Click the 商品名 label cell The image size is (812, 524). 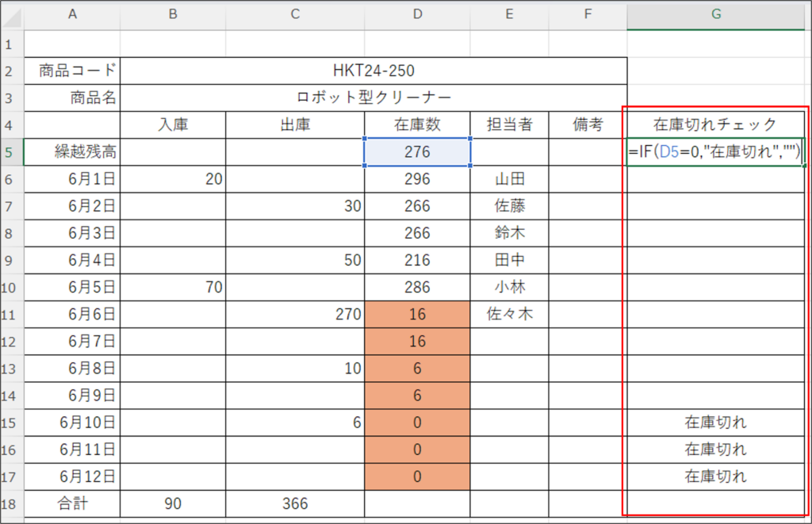(x=72, y=98)
